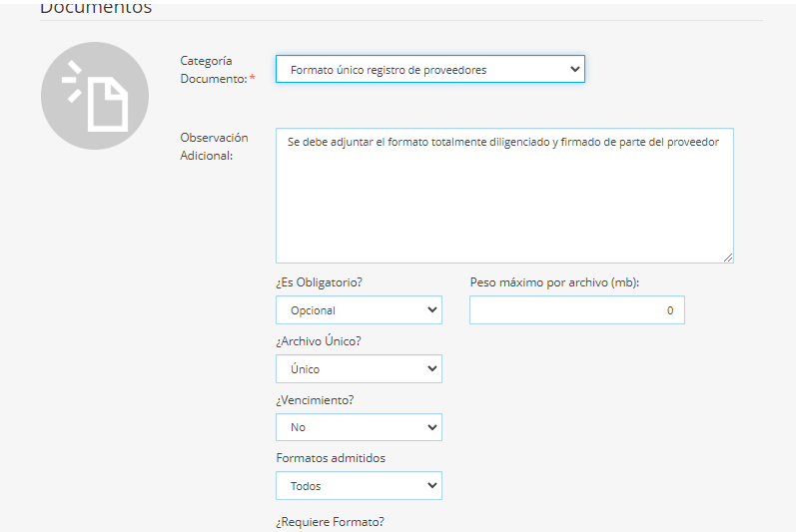Click the gray document icon circle
The image size is (796, 532).
click(x=95, y=96)
